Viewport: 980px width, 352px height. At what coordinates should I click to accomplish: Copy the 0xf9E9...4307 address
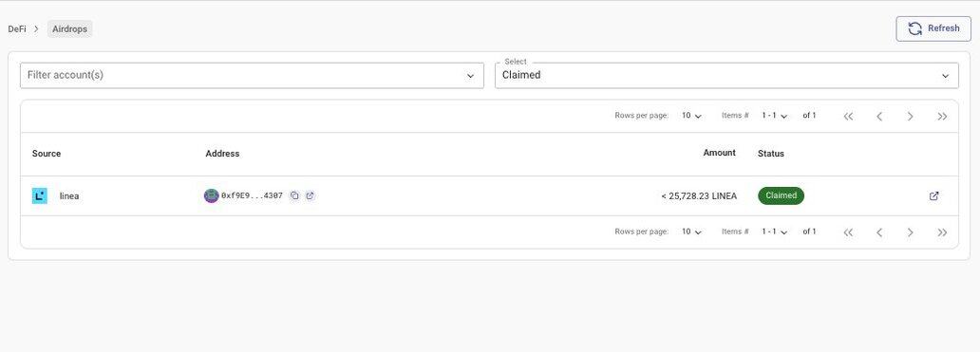pos(294,196)
